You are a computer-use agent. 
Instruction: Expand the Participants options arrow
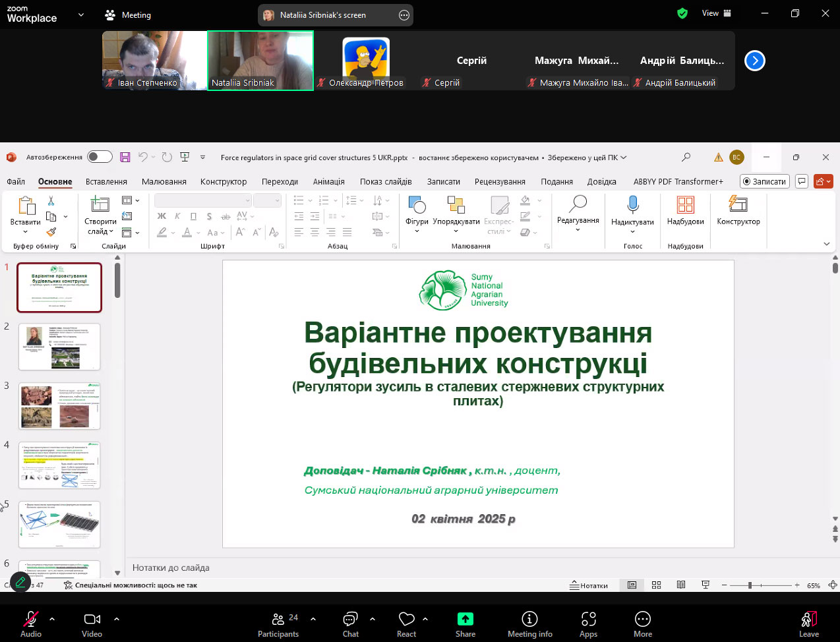coord(313,619)
